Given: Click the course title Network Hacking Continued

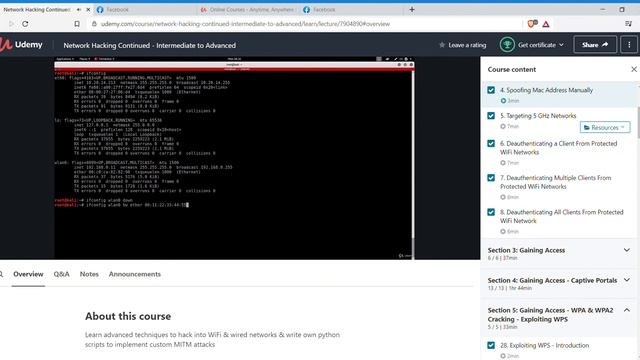Looking at the screenshot, I should point(149,45).
